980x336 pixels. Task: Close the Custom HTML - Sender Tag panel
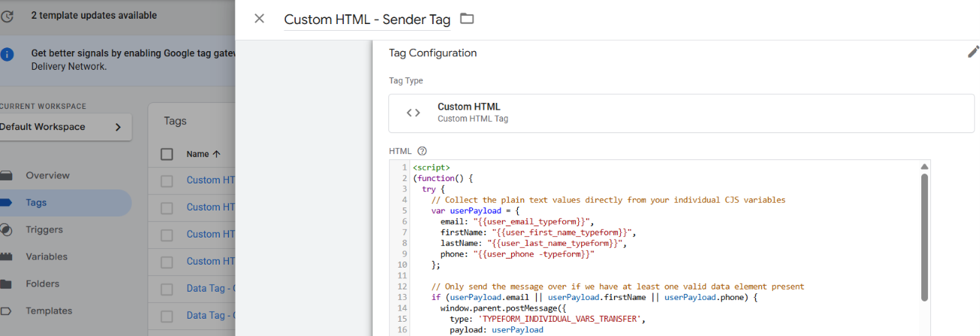(x=260, y=19)
